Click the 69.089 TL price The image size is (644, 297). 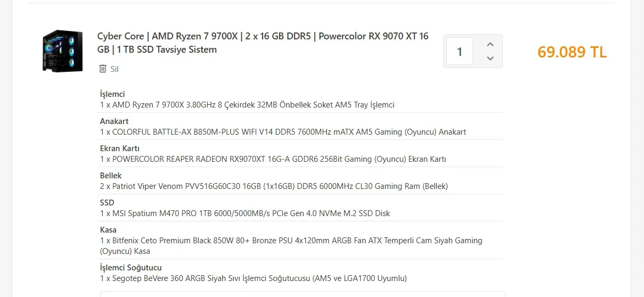pos(572,52)
